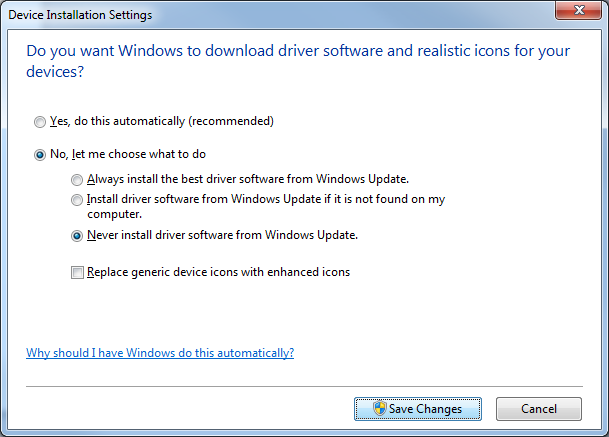Click the "Replace generic device icons" label text

coord(162,272)
